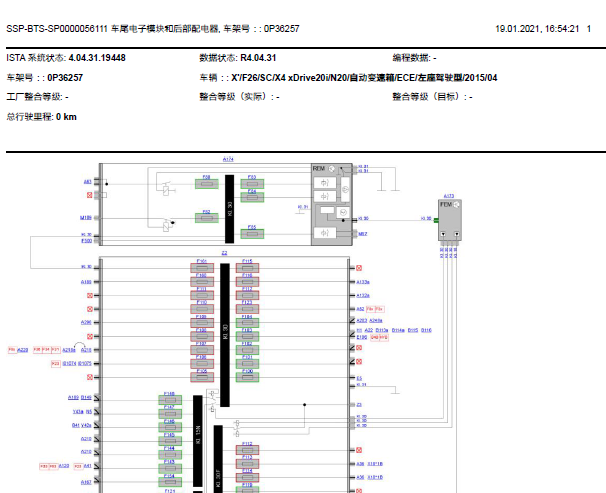Select fuse F148 symbol
This screenshot has width=606, height=493.
click(x=170, y=400)
